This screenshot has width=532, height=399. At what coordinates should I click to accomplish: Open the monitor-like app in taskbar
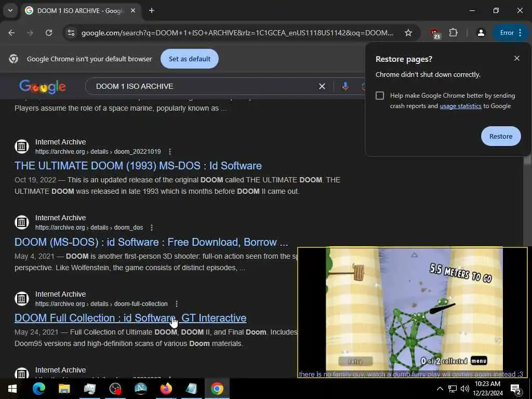pos(89,389)
